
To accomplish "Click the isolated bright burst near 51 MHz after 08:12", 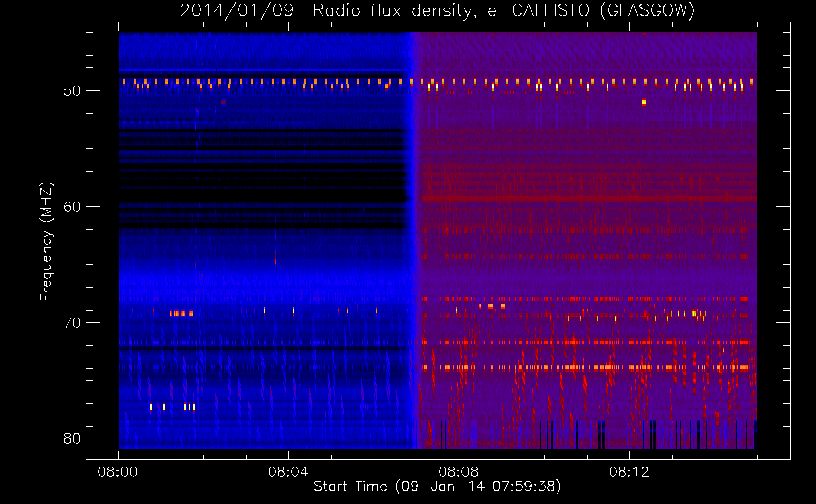I will [643, 102].
